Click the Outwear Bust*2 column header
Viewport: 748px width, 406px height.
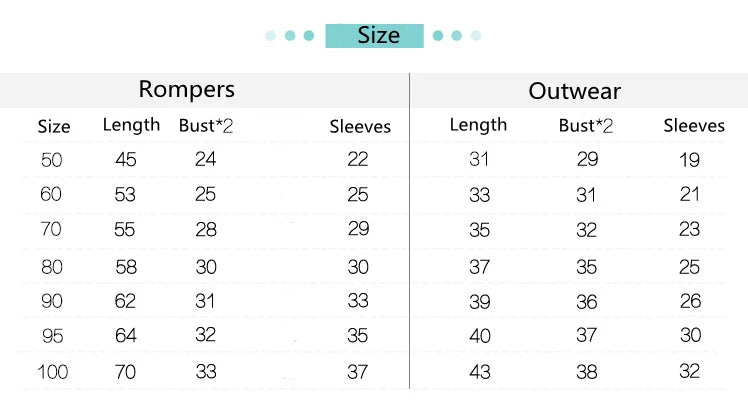(586, 126)
